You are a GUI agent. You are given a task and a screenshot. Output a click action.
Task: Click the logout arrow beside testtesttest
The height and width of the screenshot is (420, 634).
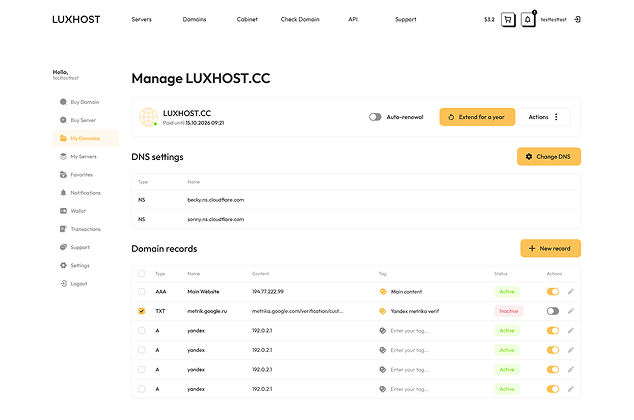coord(577,19)
